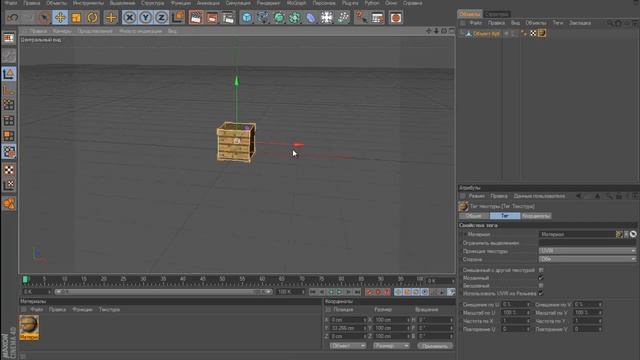The width and height of the screenshot is (640, 360).
Task: Switch to the Structure tab in manager
Action: click(497, 14)
